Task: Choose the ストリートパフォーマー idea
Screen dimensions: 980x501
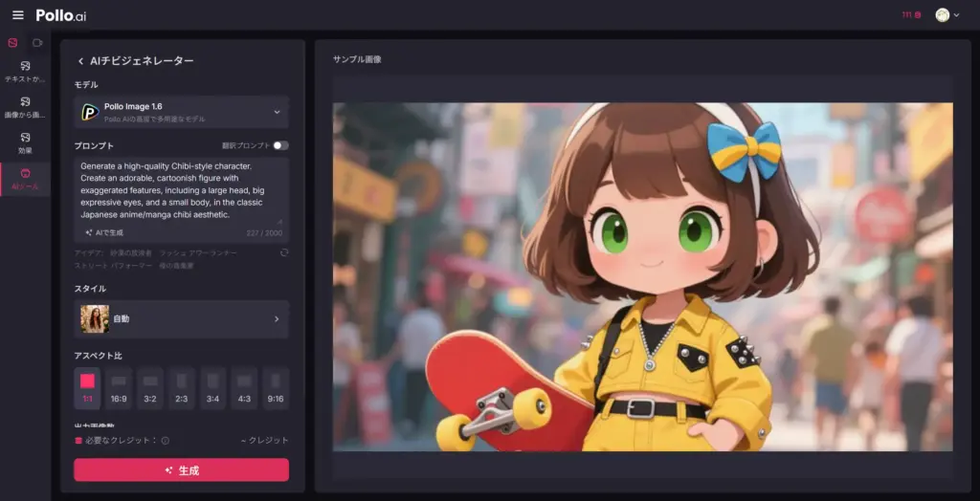Action: point(113,266)
